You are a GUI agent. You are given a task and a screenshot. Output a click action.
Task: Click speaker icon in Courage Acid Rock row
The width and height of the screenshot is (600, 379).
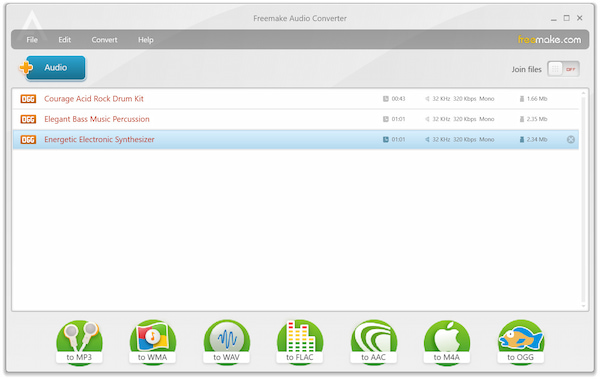click(x=427, y=99)
